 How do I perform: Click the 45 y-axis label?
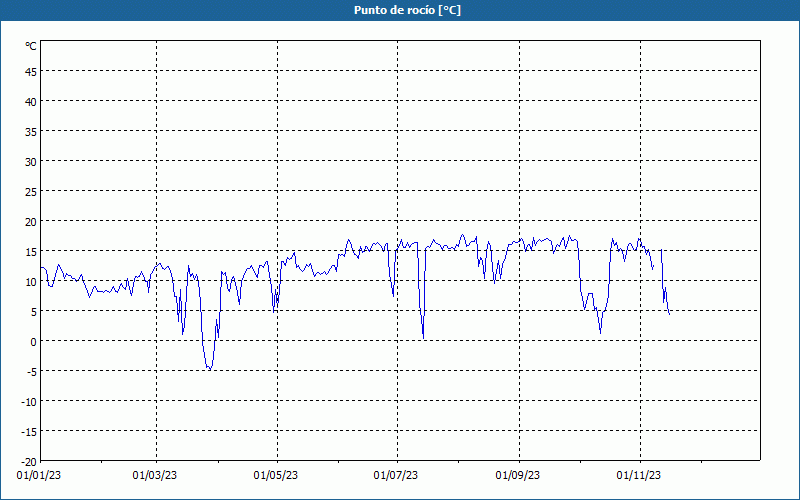[31, 72]
